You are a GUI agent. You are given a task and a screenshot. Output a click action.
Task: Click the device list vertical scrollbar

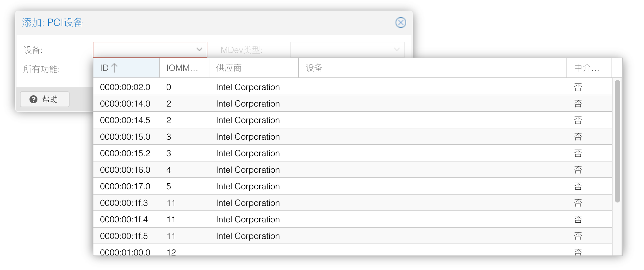coord(617,141)
